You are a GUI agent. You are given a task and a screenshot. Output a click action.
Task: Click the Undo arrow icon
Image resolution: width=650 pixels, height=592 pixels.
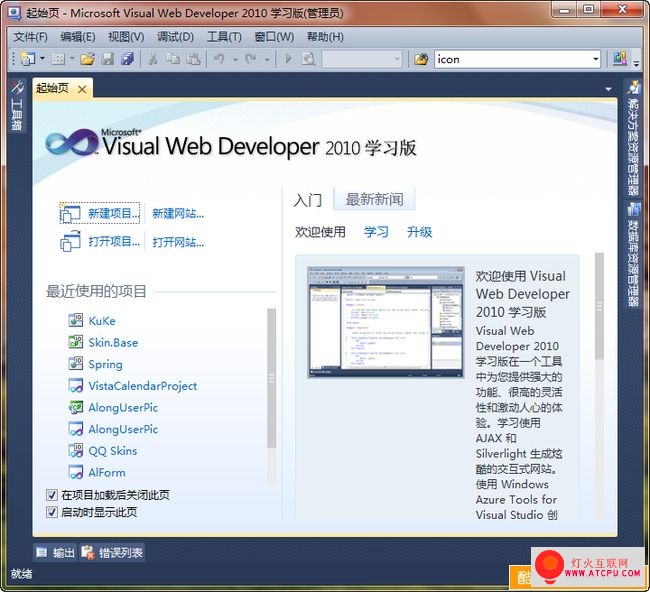point(219,59)
